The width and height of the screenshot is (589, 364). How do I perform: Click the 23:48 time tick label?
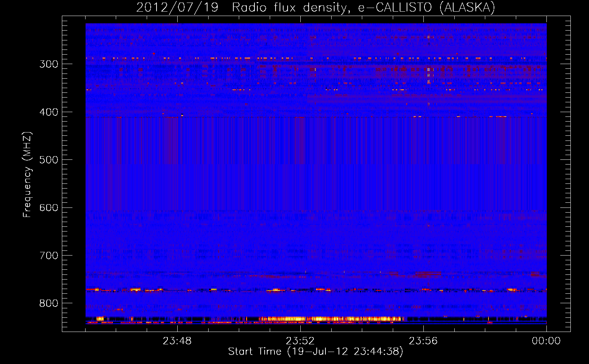pyautogui.click(x=177, y=341)
